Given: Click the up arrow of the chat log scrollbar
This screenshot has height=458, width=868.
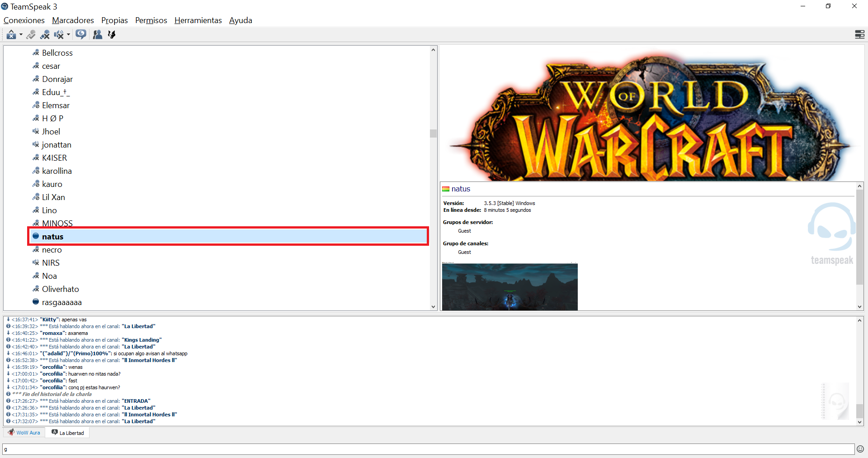Looking at the screenshot, I should tap(860, 320).
